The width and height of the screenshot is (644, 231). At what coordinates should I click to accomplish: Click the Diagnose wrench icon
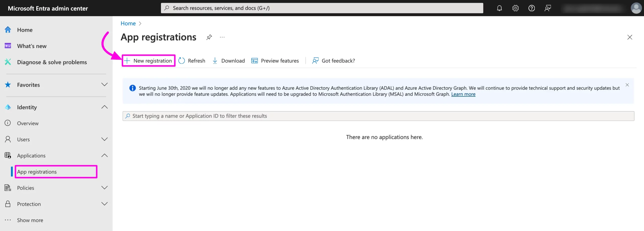click(8, 62)
